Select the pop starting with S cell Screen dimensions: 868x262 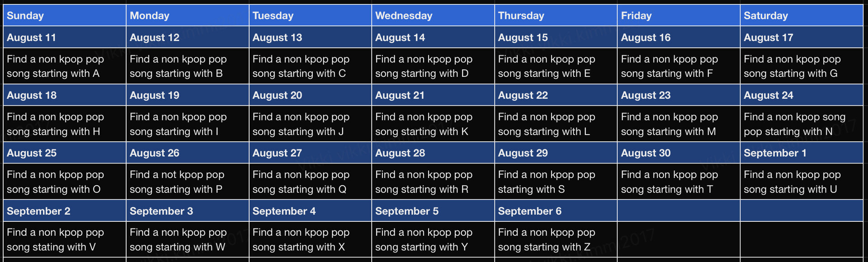(556, 182)
